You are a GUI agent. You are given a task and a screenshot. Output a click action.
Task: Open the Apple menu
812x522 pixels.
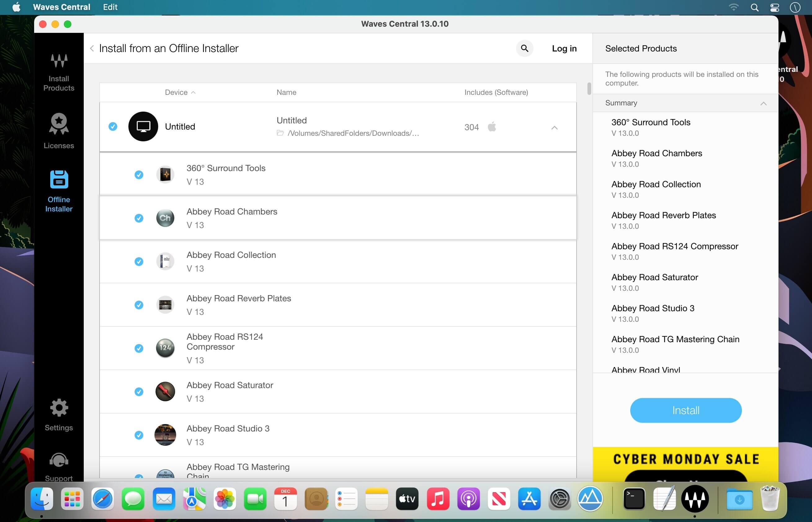pyautogui.click(x=16, y=7)
